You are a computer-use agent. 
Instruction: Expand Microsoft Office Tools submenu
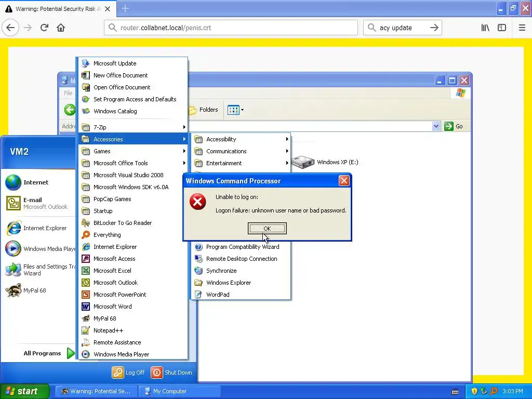tap(133, 163)
